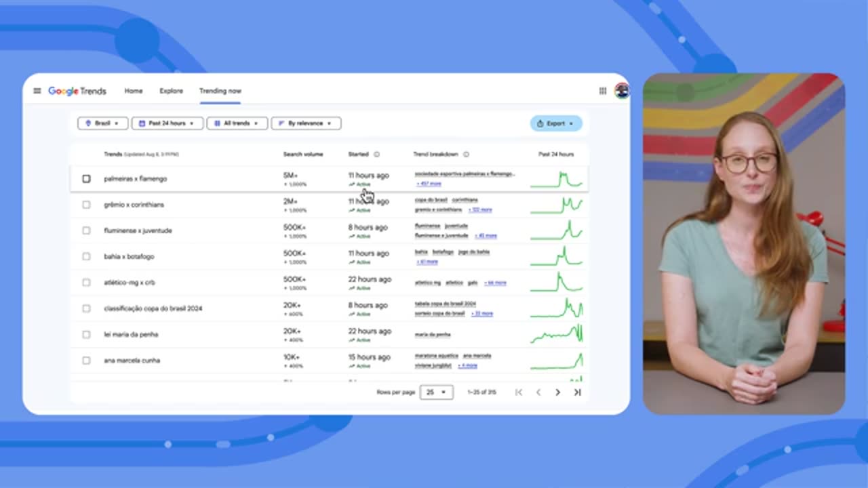Image resolution: width=868 pixels, height=488 pixels.
Task: Select the atlético-mg x crb checkbox
Action: pos(86,282)
